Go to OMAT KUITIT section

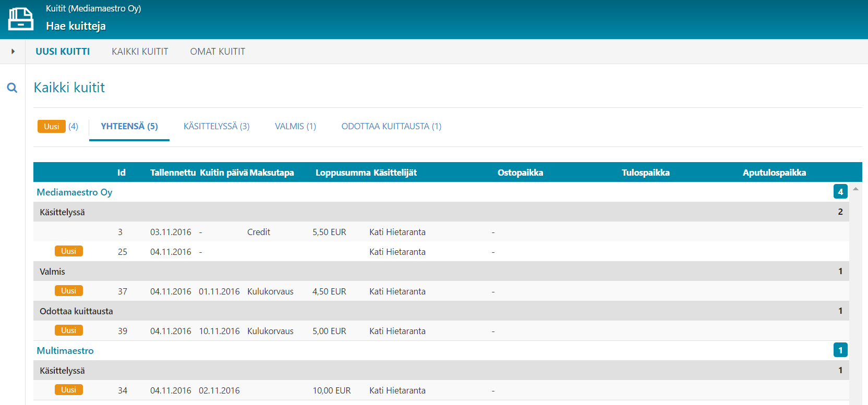218,52
